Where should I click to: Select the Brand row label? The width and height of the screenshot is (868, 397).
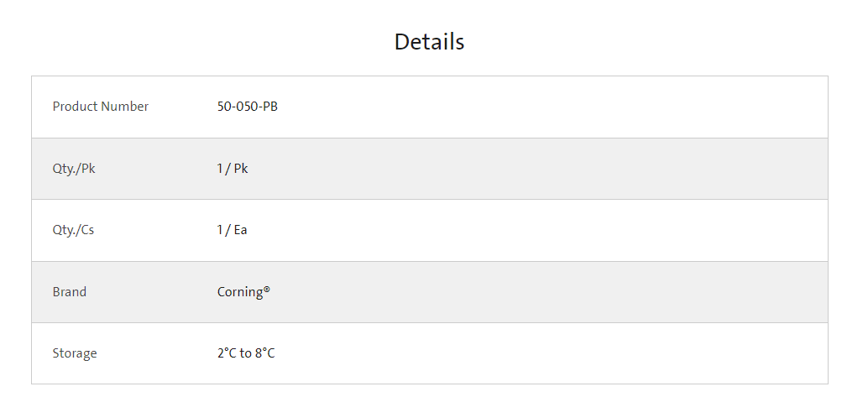[69, 292]
